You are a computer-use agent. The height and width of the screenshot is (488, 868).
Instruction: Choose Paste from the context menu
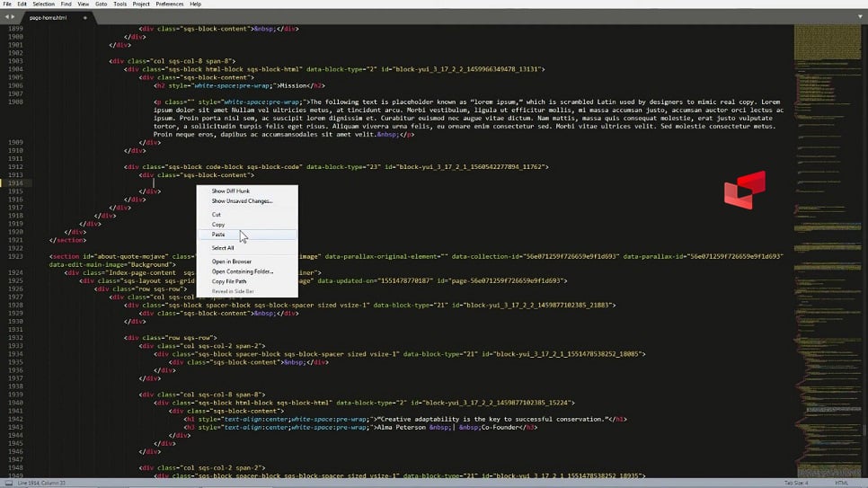[218, 235]
